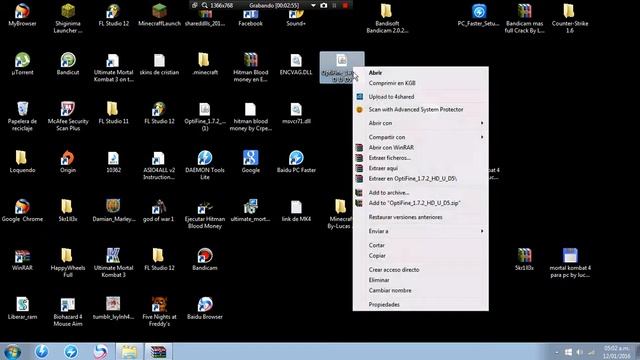Image resolution: width=640 pixels, height=360 pixels.
Task: Select the ENCVAG.DLL file icon
Action: point(296,64)
